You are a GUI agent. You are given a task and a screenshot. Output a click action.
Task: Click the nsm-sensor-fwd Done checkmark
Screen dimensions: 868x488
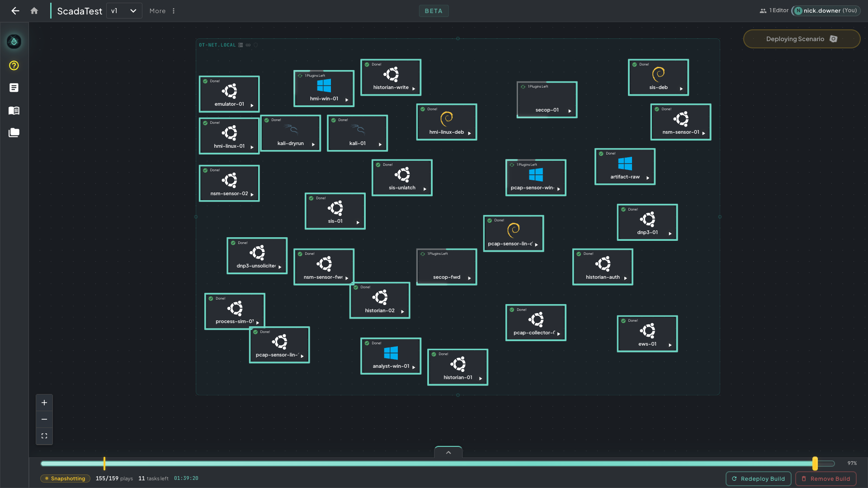tap(300, 254)
